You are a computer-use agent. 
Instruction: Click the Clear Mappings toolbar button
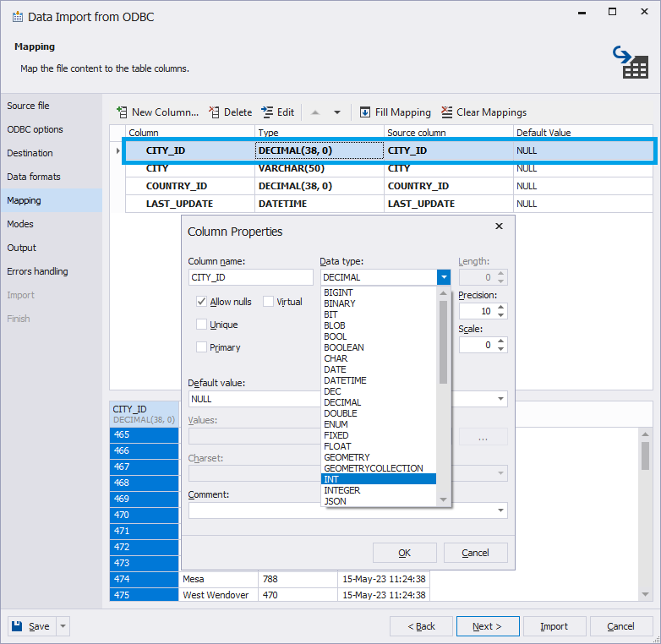[x=484, y=112]
